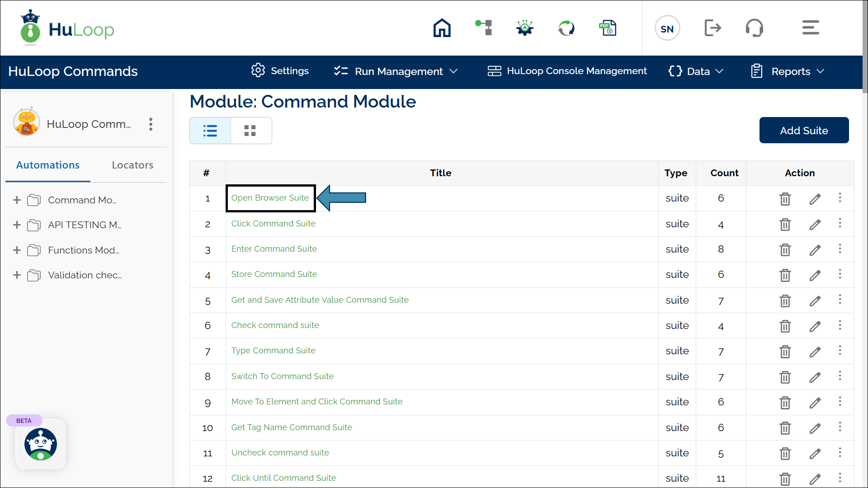Open the hamburger menu
Screen dimensions: 868x488
click(x=810, y=28)
